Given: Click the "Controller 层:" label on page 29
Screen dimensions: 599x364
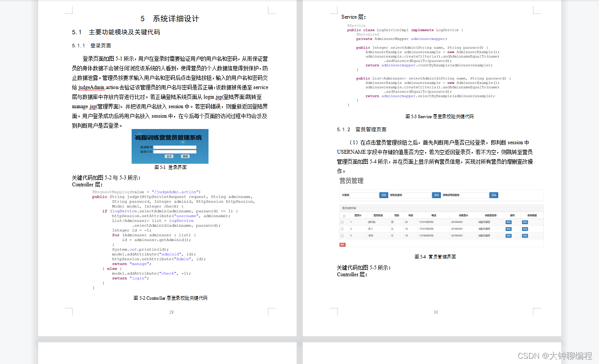Looking at the screenshot, I should pyautogui.click(x=89, y=185).
